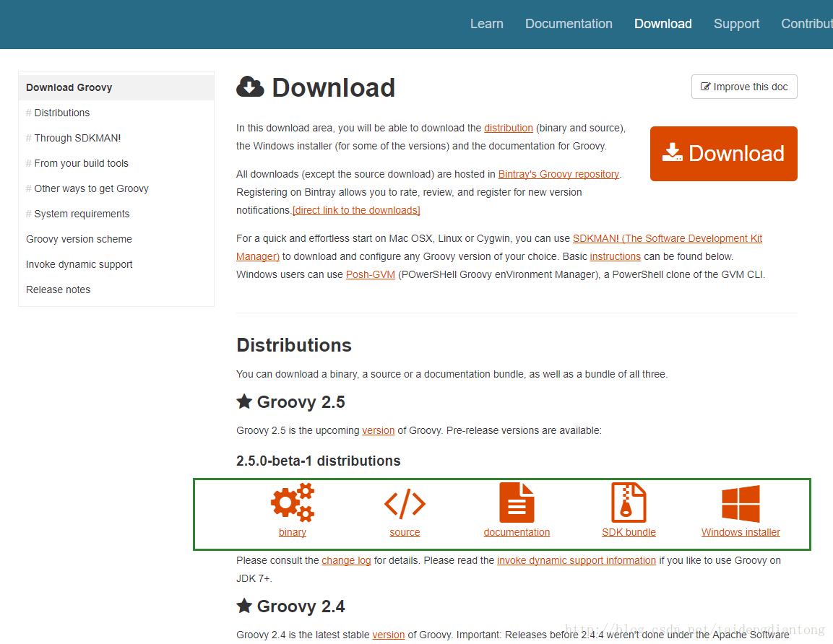Open Bintray's Groovy repository link

pos(559,174)
